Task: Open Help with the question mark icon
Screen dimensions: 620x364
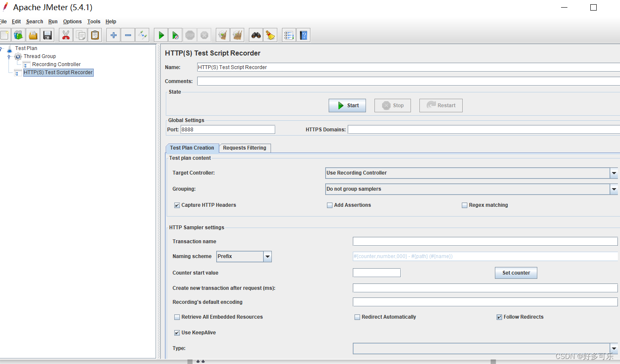Action: 304,35
